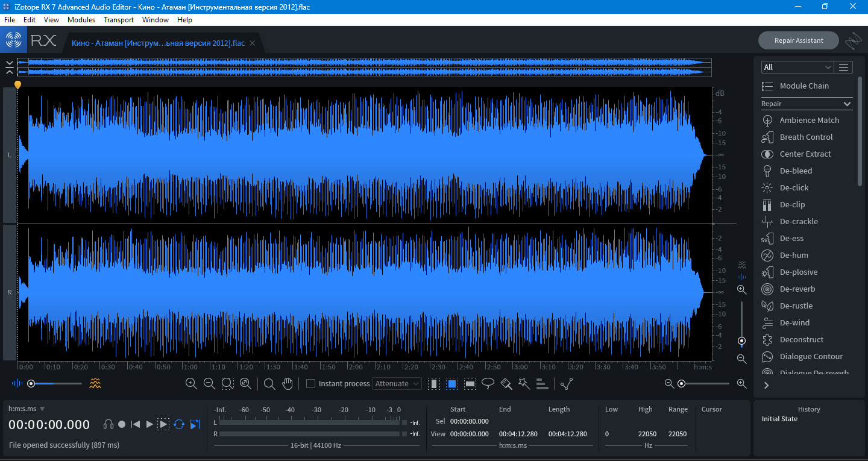Open the Modules menu

point(81,20)
